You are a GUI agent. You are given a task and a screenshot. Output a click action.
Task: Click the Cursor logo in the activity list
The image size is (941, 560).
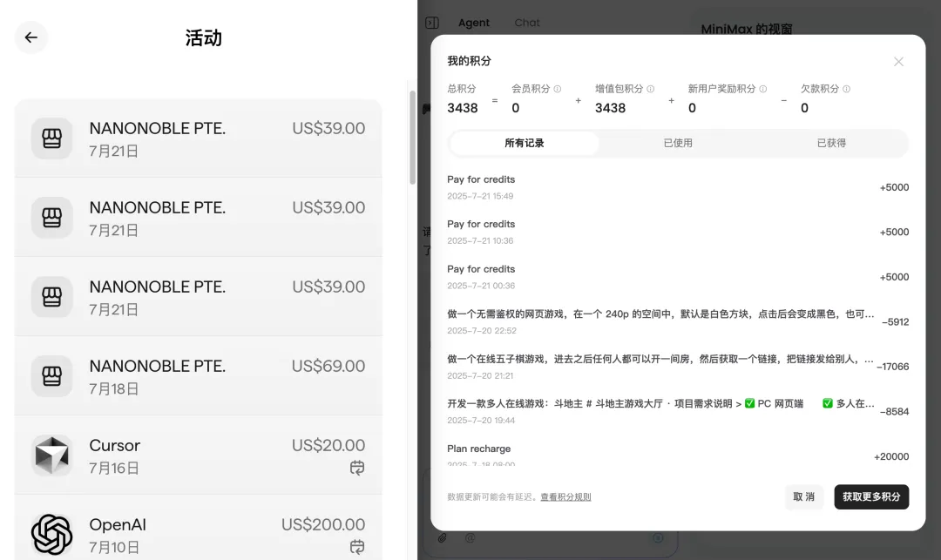click(x=52, y=455)
